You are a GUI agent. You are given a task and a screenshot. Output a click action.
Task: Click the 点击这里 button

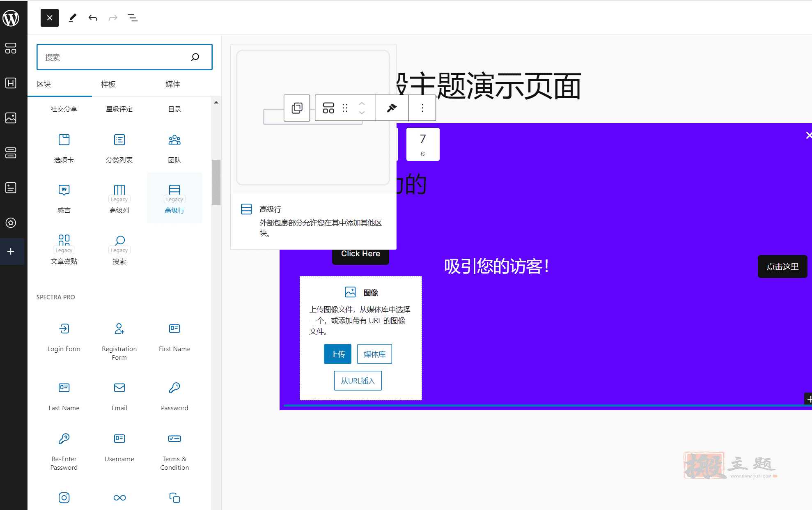point(782,266)
